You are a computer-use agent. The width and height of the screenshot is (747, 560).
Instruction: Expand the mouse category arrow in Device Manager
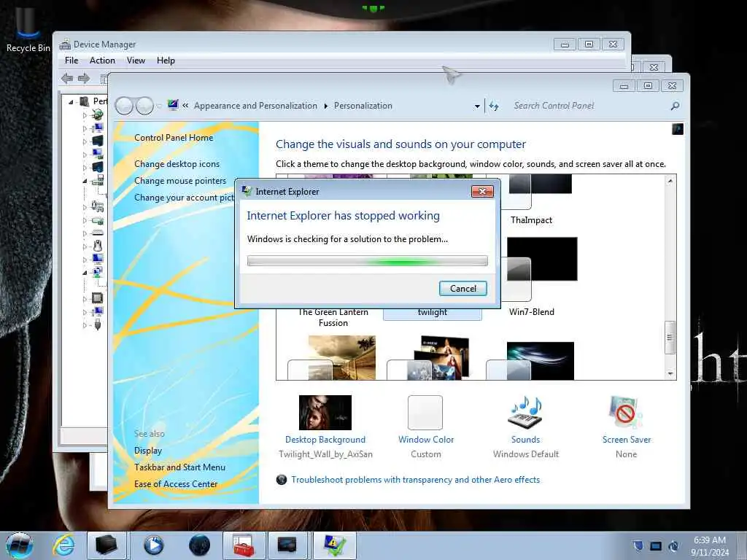tap(85, 246)
